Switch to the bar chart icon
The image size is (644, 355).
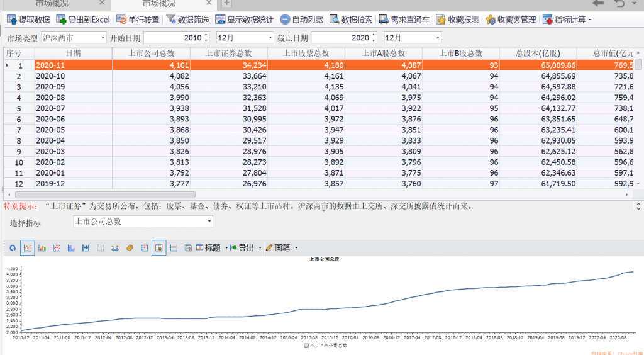42,248
